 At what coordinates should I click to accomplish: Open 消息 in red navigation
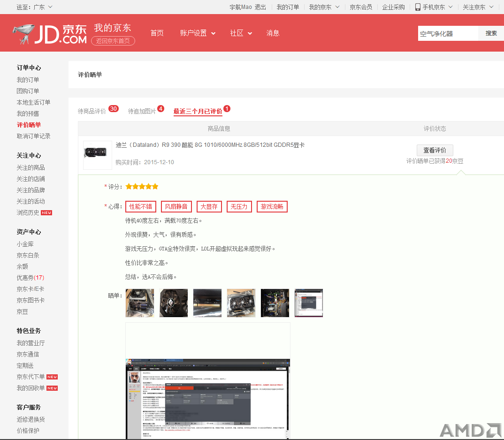coord(273,33)
